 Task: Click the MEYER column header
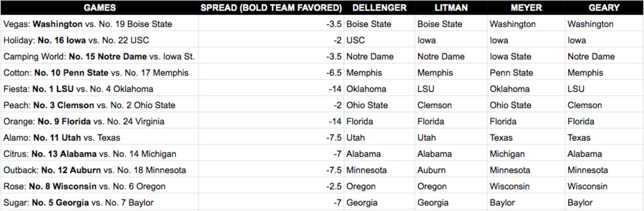[x=526, y=8]
